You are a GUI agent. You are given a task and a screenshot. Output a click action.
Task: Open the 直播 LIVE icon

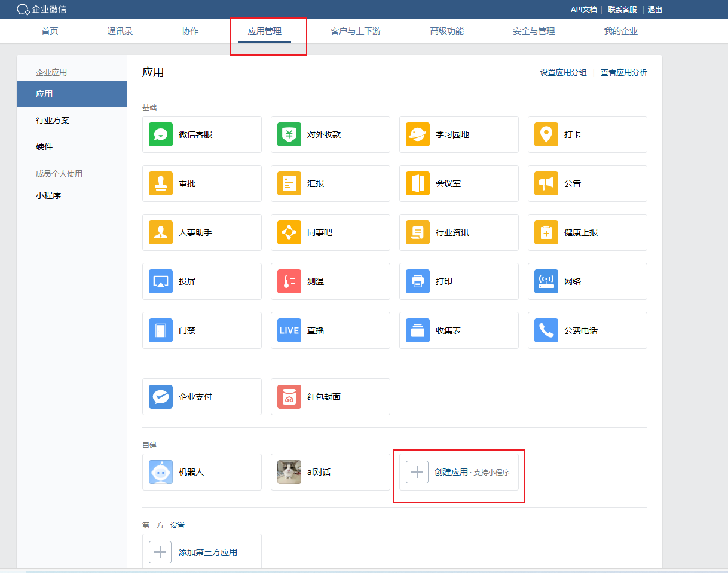289,330
